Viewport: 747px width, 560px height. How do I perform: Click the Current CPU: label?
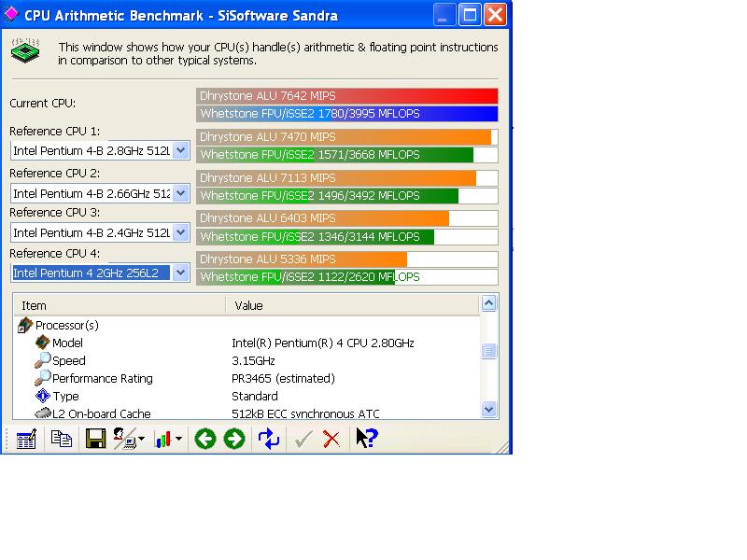click(43, 104)
